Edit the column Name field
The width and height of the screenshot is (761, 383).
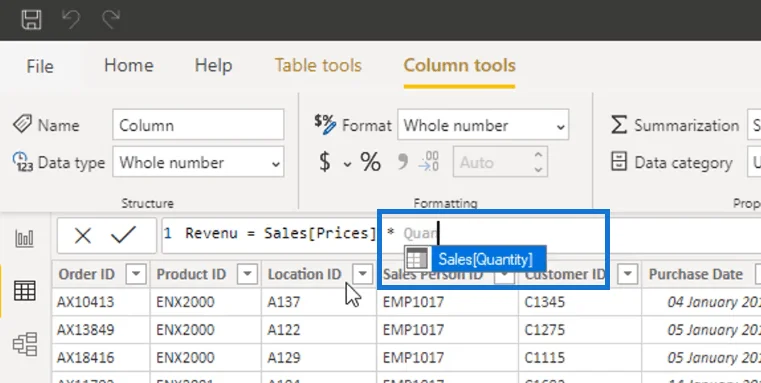pos(198,125)
